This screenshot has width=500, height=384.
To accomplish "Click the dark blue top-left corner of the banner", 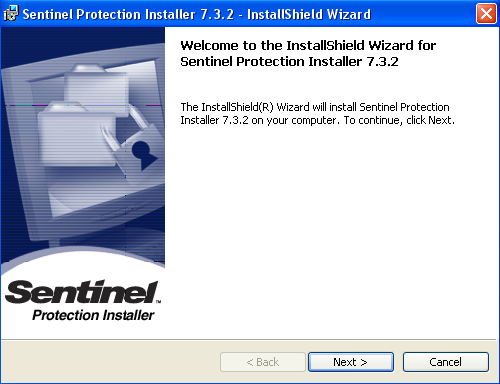I will click(20, 42).
